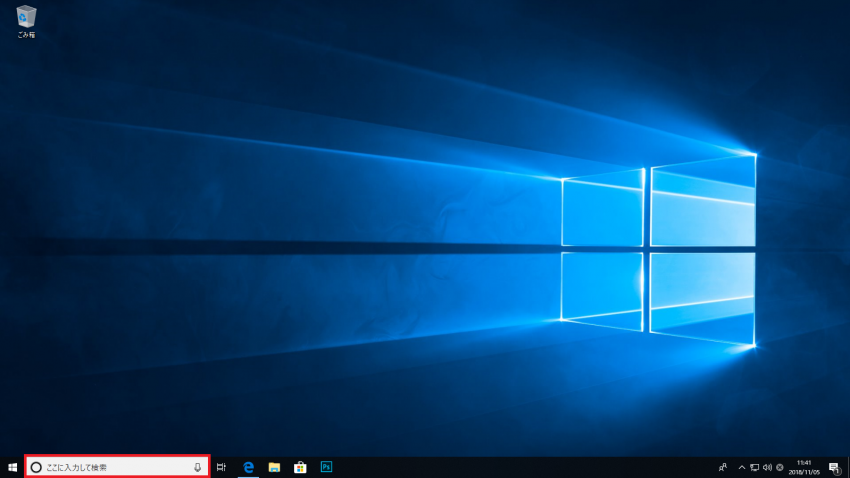Launch Microsoft Edge from the taskbar
Screen dimensions: 850x478
point(248,467)
